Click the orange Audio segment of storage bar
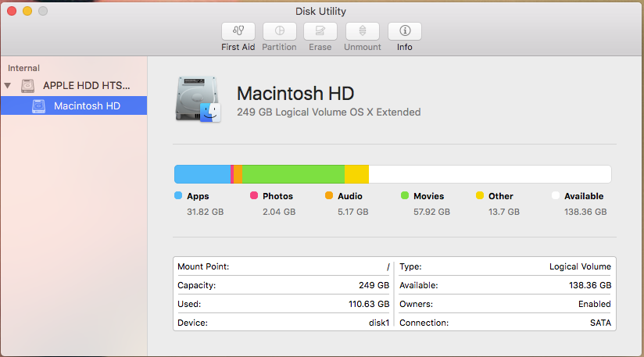The height and width of the screenshot is (357, 644). pos(238,174)
